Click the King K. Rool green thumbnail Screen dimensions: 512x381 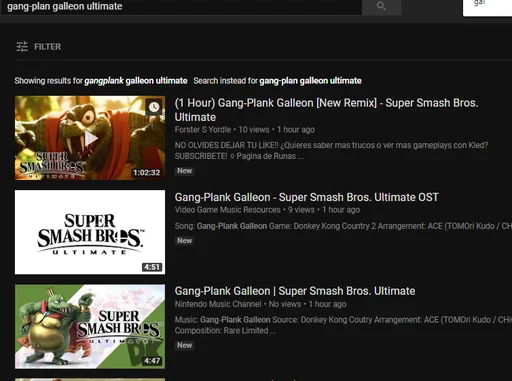click(x=90, y=326)
